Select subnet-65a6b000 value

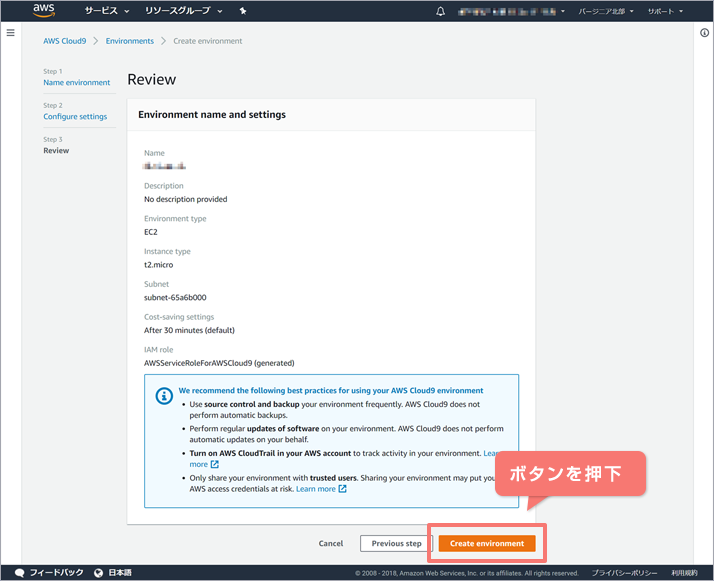[x=175, y=297]
